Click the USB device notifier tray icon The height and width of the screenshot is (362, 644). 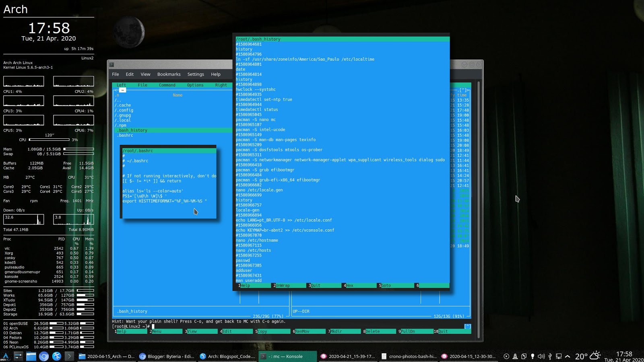click(550, 356)
